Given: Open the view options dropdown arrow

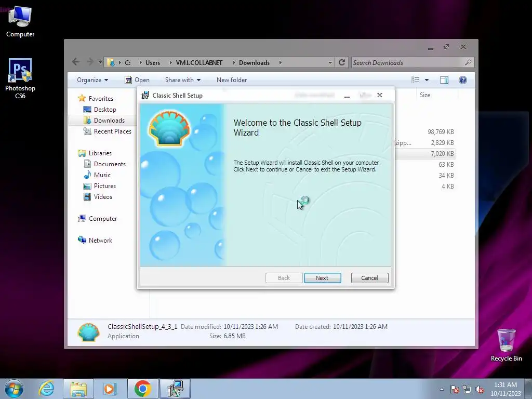Looking at the screenshot, I should (427, 80).
